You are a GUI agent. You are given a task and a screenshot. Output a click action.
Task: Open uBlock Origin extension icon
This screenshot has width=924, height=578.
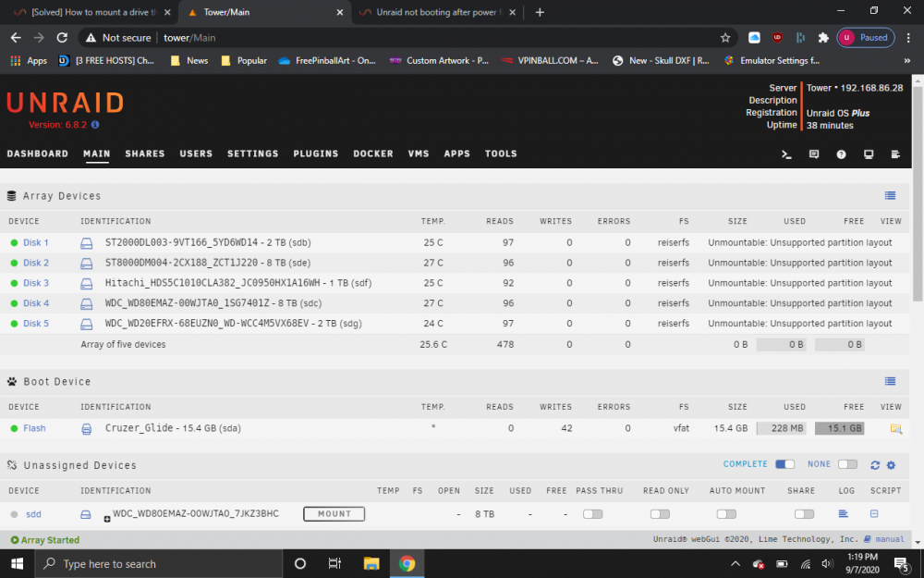pyautogui.click(x=777, y=37)
